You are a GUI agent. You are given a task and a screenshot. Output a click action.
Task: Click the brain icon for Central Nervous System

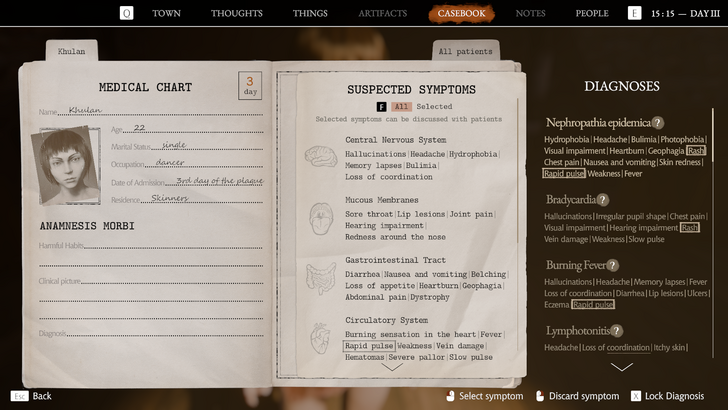(320, 158)
